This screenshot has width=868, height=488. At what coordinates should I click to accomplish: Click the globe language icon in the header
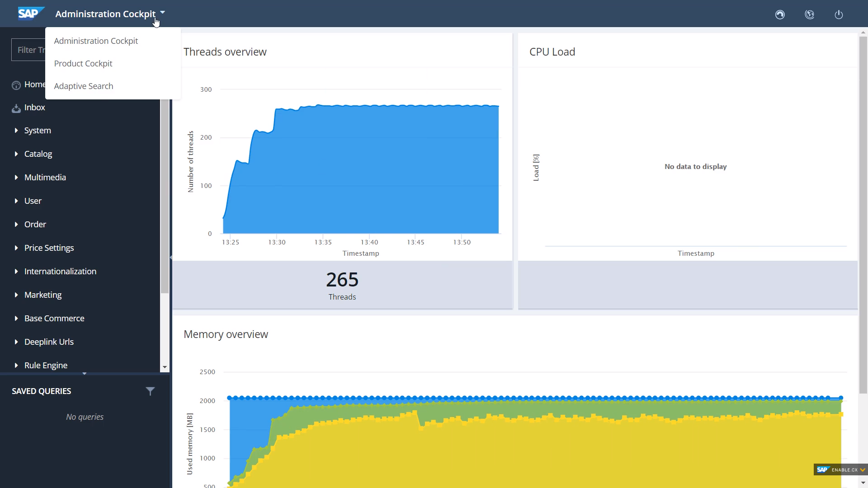pos(809,14)
